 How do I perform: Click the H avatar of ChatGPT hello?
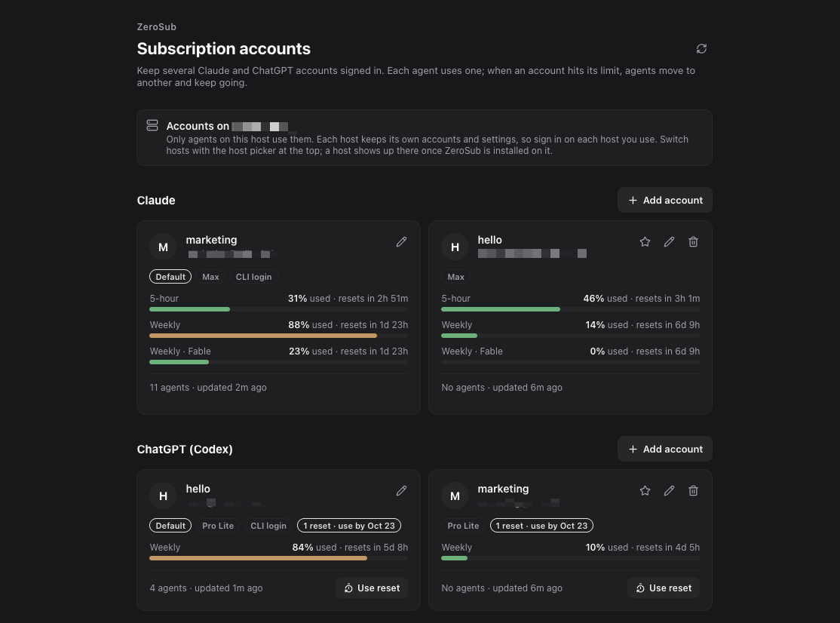[x=163, y=496]
